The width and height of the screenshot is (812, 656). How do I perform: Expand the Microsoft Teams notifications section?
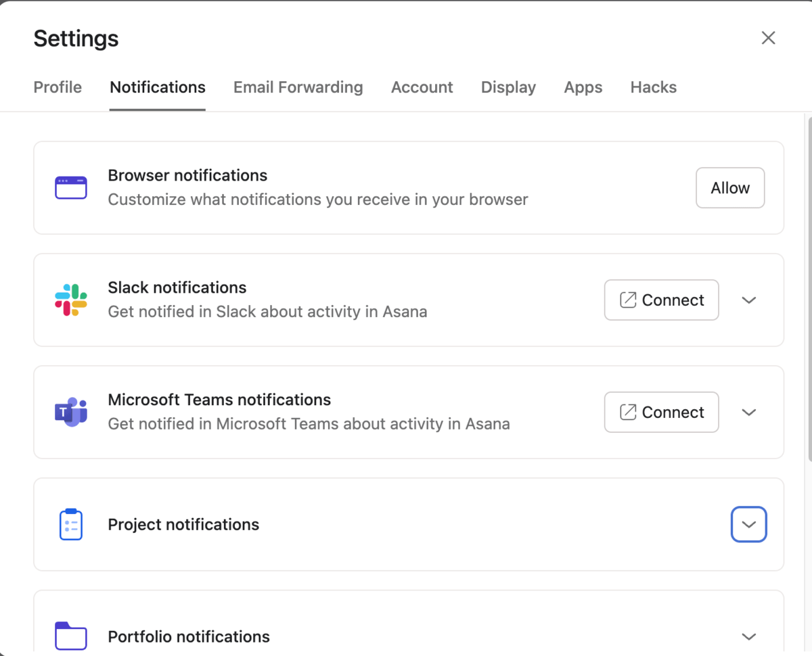(749, 413)
